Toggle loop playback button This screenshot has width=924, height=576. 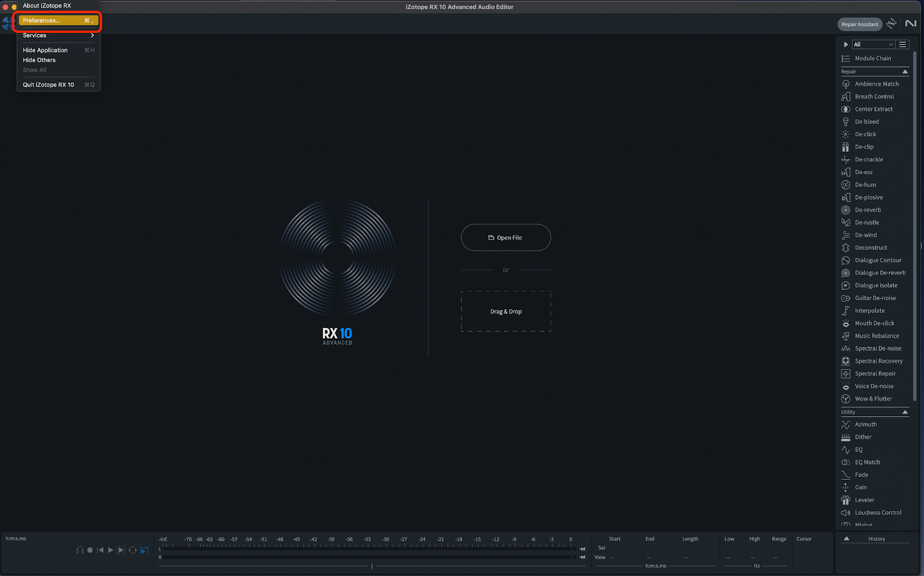pyautogui.click(x=132, y=550)
